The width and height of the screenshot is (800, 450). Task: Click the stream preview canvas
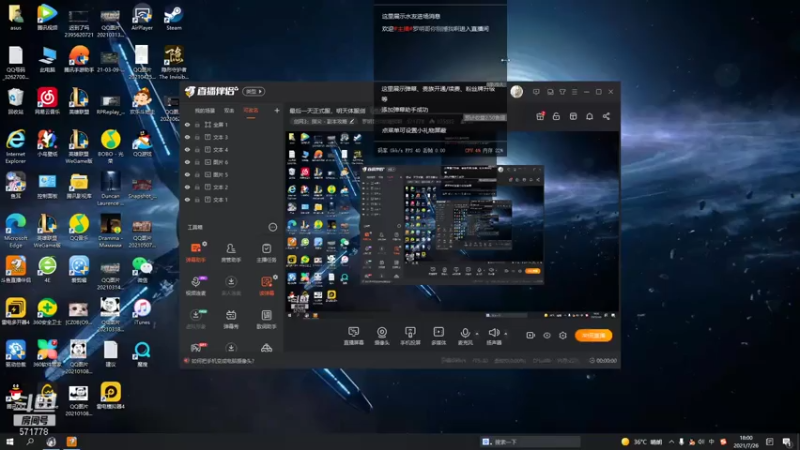click(x=452, y=223)
